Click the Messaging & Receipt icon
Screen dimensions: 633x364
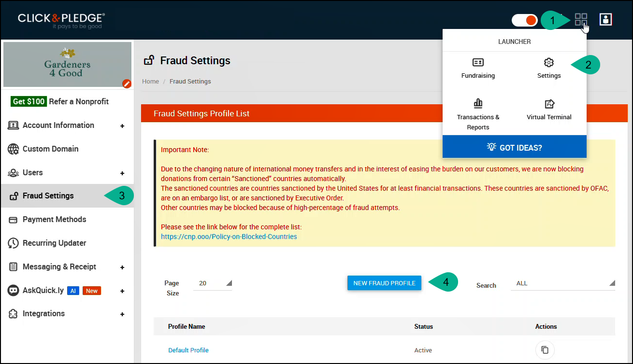[x=14, y=267]
